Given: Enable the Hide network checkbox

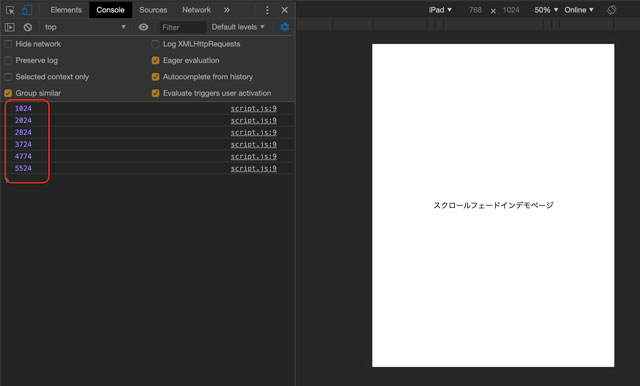Looking at the screenshot, I should click(x=8, y=44).
